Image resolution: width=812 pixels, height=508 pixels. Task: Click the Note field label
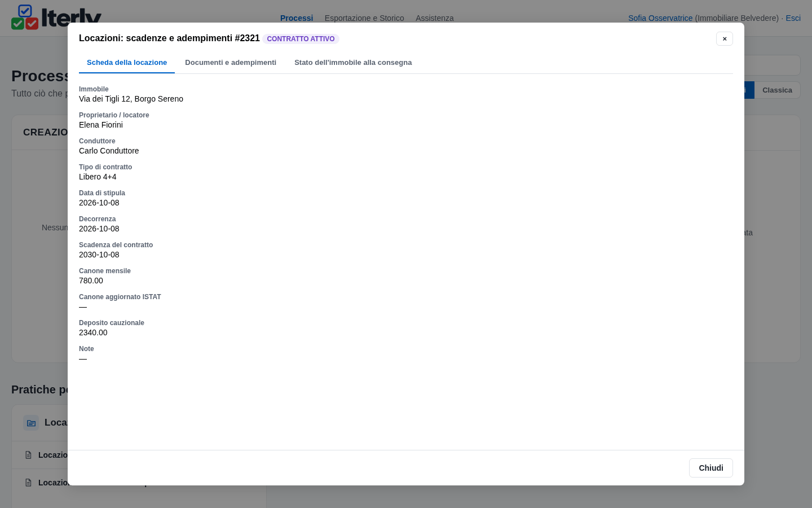(86, 349)
